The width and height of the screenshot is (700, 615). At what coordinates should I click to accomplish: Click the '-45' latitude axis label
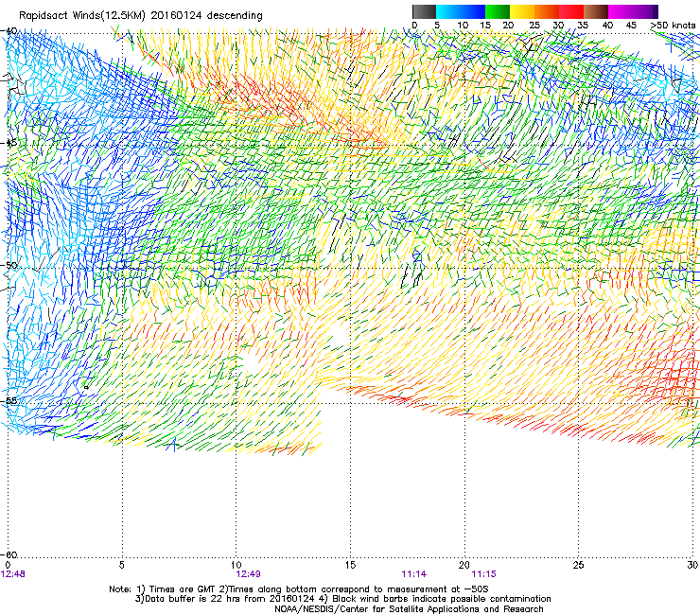pos(10,143)
